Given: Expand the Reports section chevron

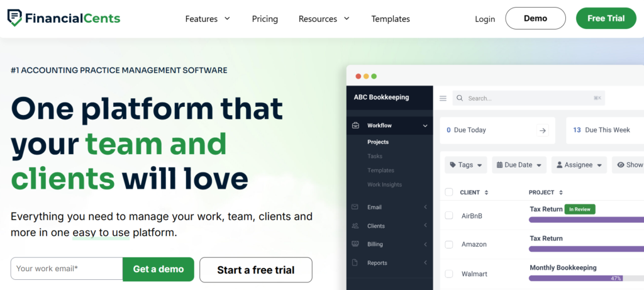Looking at the screenshot, I should (x=426, y=262).
